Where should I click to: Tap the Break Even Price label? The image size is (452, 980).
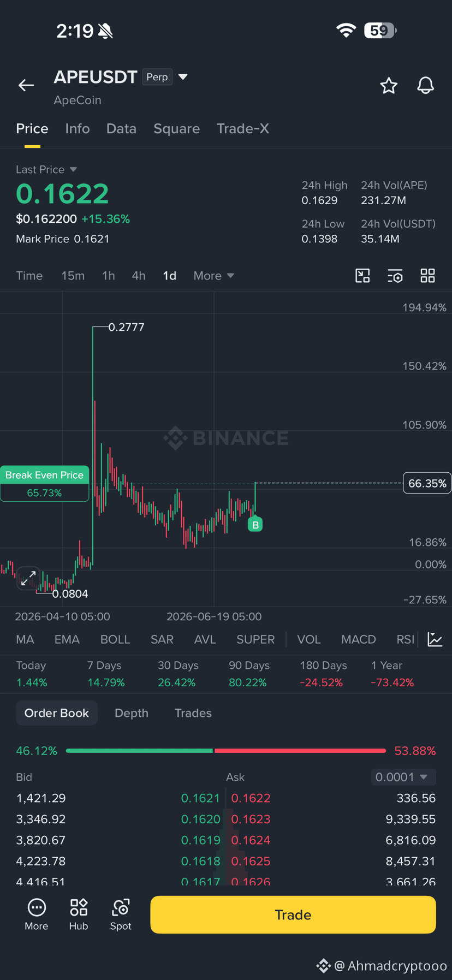tap(45, 475)
